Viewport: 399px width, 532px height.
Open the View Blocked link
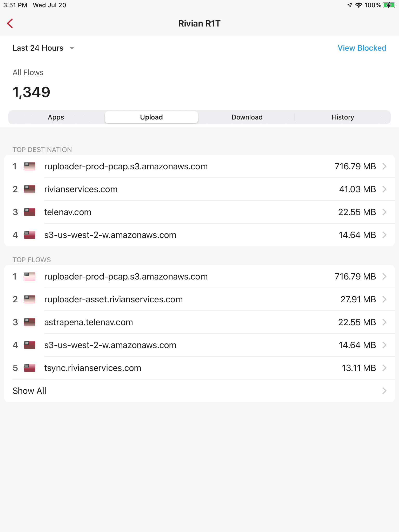point(362,48)
